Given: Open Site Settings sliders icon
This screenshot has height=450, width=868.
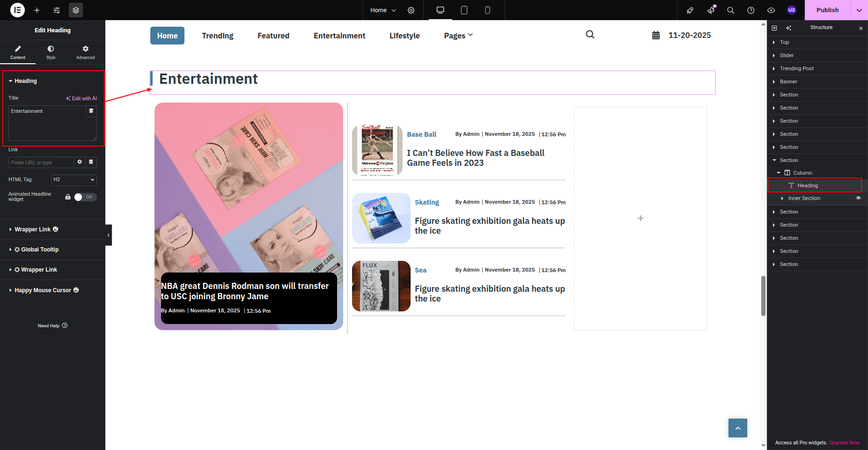Looking at the screenshot, I should point(57,10).
